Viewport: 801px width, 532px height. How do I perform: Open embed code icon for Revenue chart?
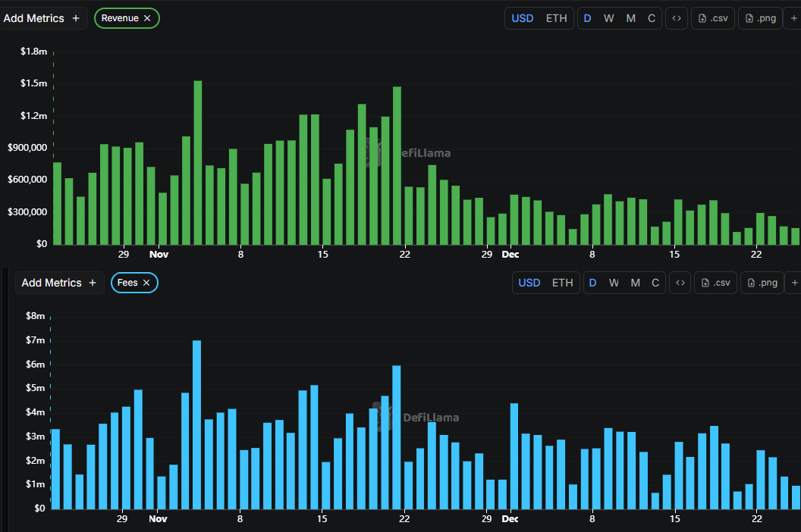click(x=677, y=18)
